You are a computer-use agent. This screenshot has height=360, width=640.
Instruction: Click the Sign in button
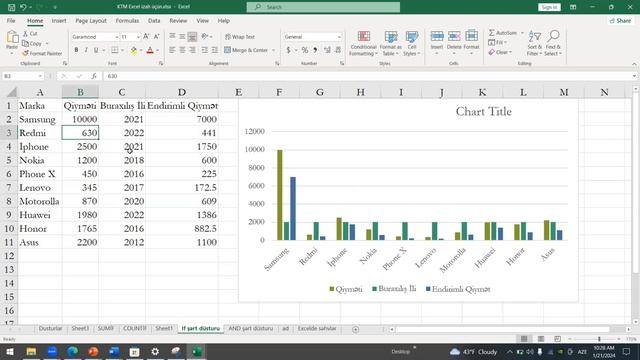pyautogui.click(x=549, y=7)
